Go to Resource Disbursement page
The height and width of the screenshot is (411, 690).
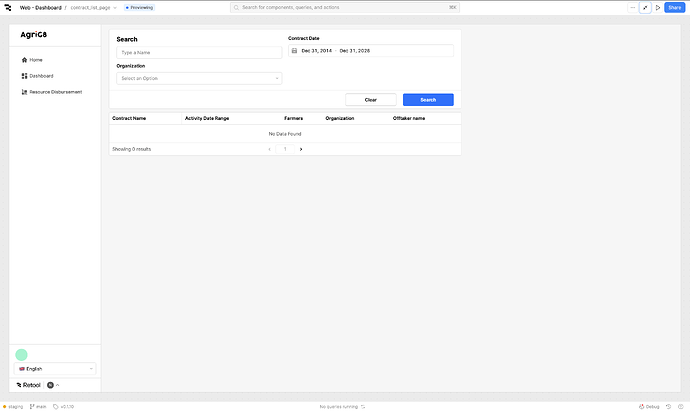tap(55, 92)
